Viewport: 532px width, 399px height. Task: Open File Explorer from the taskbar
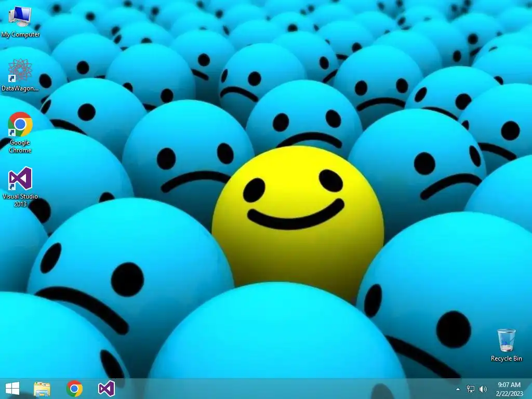[x=42, y=389]
